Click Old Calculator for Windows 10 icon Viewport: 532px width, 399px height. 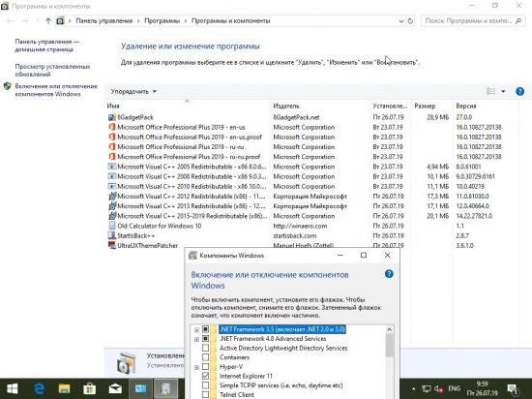(x=112, y=226)
